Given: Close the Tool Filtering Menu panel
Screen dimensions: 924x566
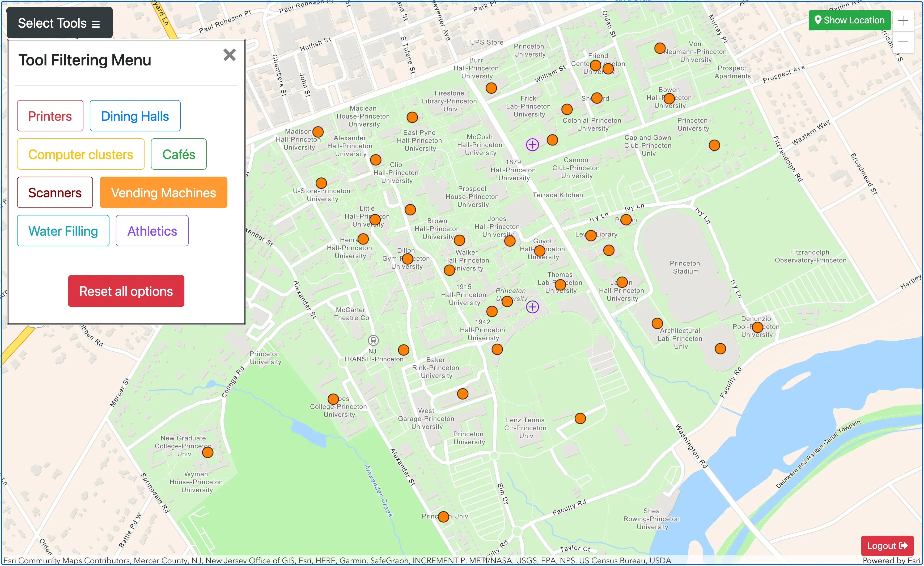Looking at the screenshot, I should (x=229, y=55).
